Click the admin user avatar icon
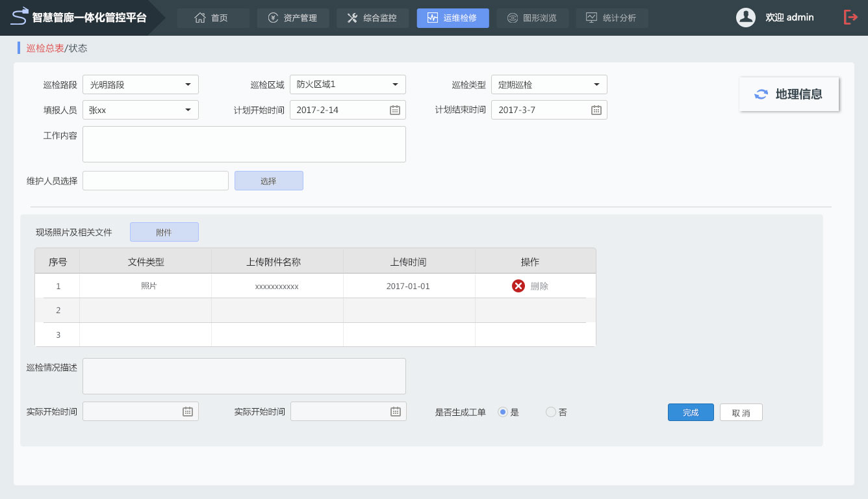The width and height of the screenshot is (868, 499). 745,18
